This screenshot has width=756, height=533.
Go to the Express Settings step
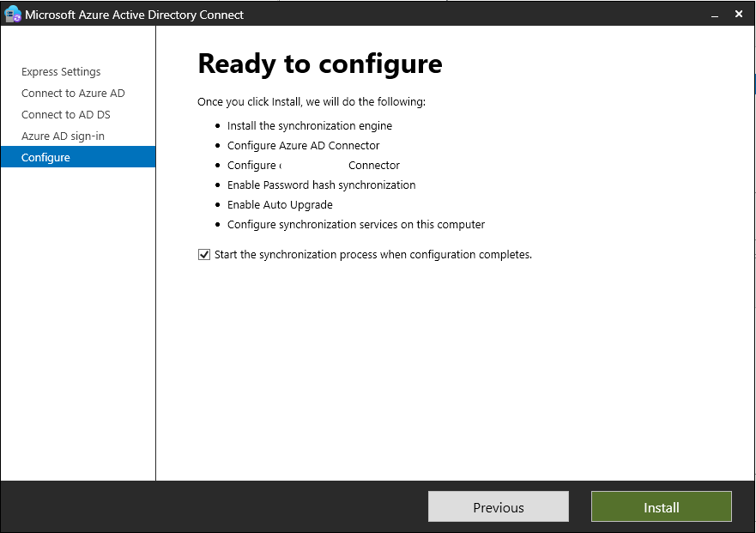coord(61,72)
